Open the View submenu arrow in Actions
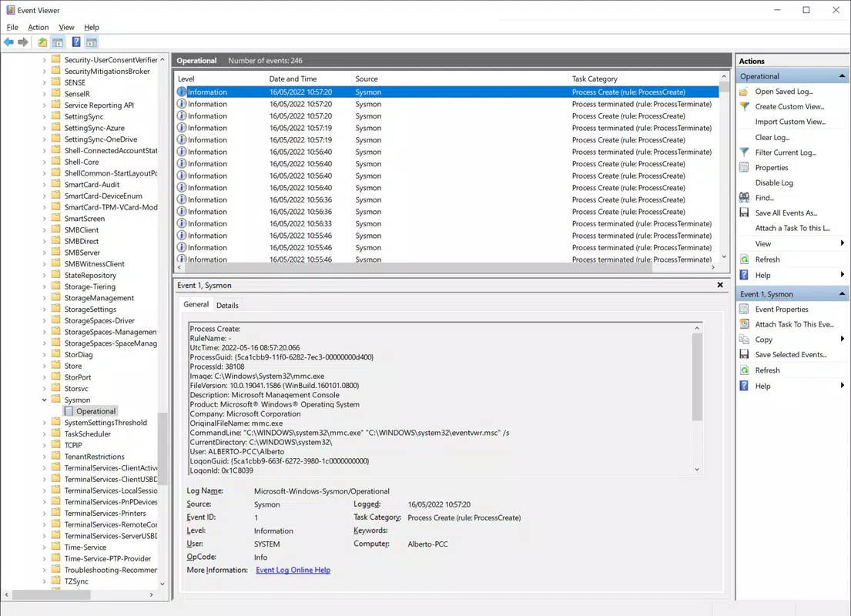This screenshot has height=616, width=851. 843,243
